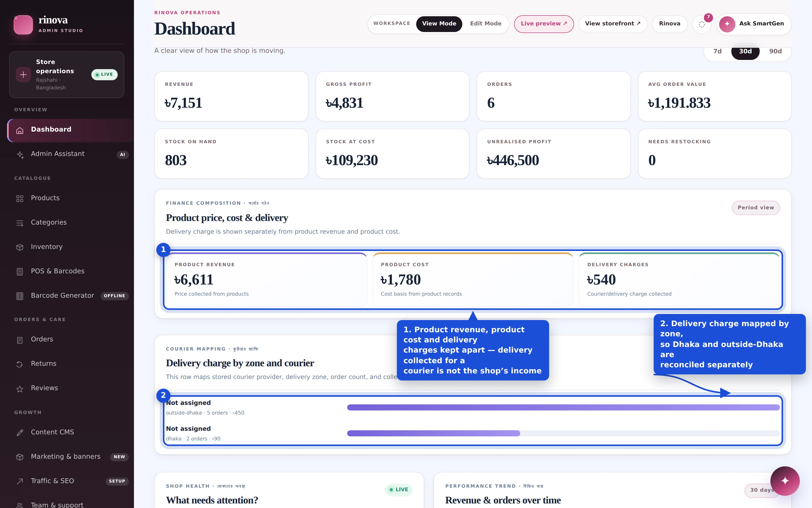Click the Barcode Generator barcode icon

[20, 296]
